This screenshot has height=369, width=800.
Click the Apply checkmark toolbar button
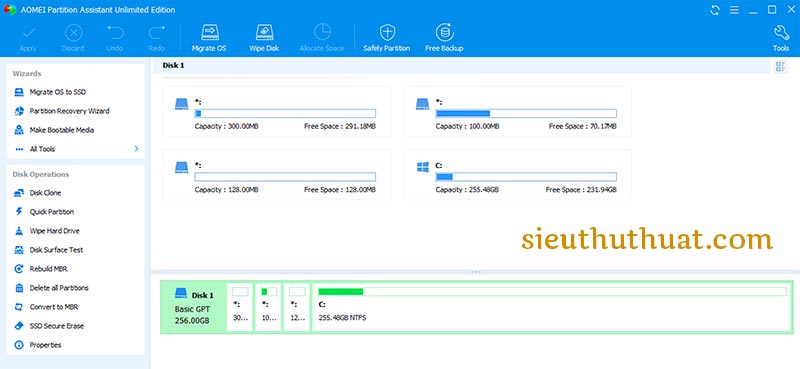click(x=28, y=38)
